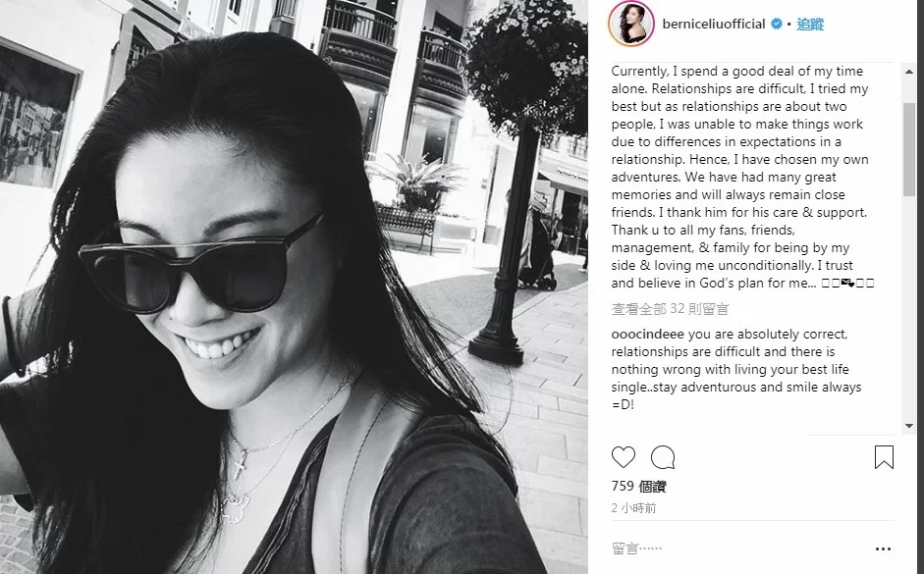Click the 留言 comment input field
The image size is (924, 574).
(736, 548)
